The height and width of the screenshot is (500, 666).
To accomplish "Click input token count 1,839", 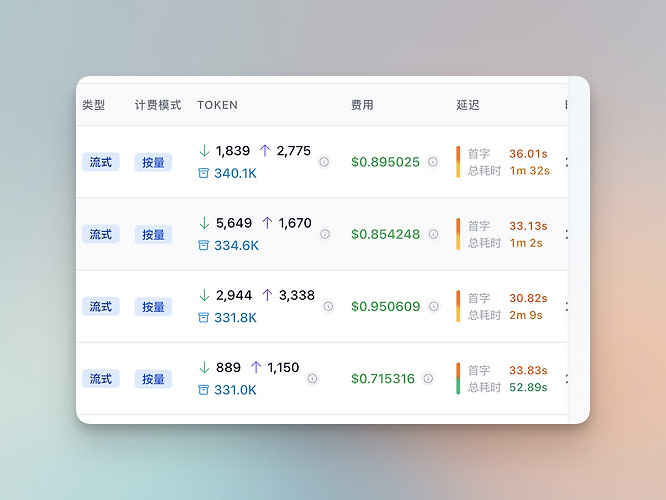I will click(233, 151).
